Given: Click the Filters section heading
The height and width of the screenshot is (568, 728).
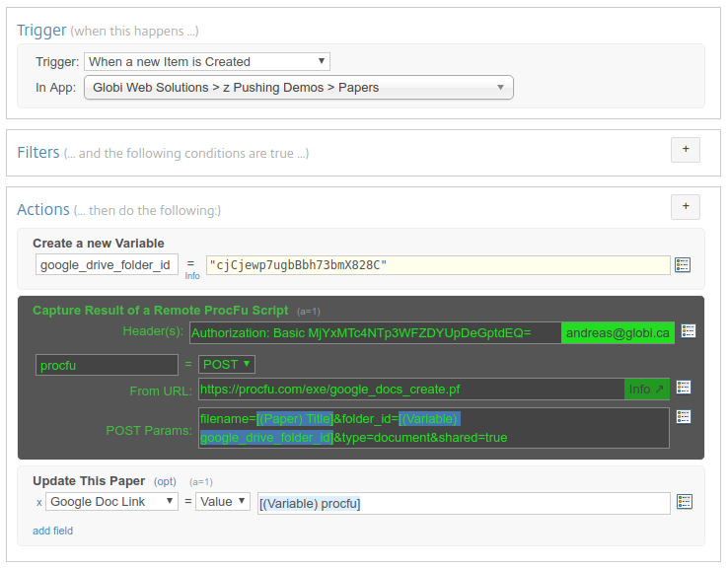Looking at the screenshot, I should click(38, 152).
